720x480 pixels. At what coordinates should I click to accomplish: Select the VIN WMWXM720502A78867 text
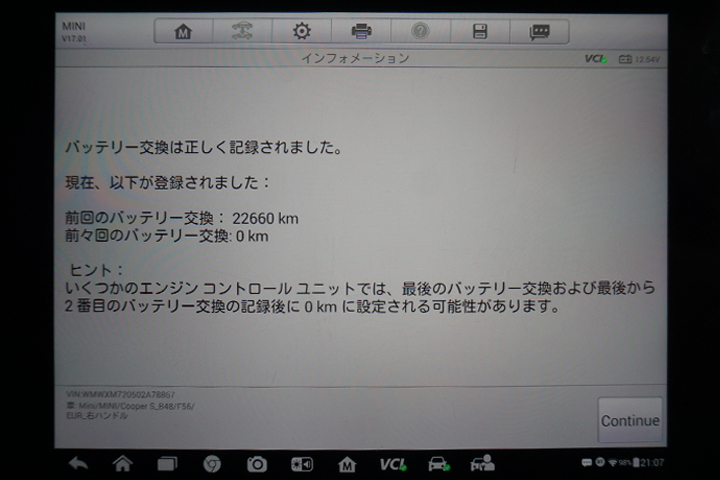click(120, 395)
